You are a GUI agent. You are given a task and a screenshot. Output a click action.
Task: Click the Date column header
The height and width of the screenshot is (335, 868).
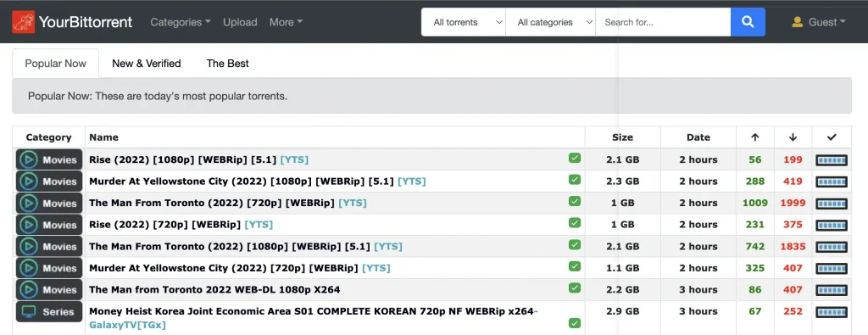tap(698, 137)
